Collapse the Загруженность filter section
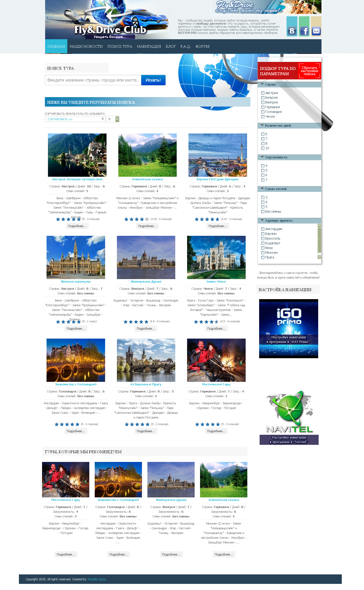 [289, 158]
